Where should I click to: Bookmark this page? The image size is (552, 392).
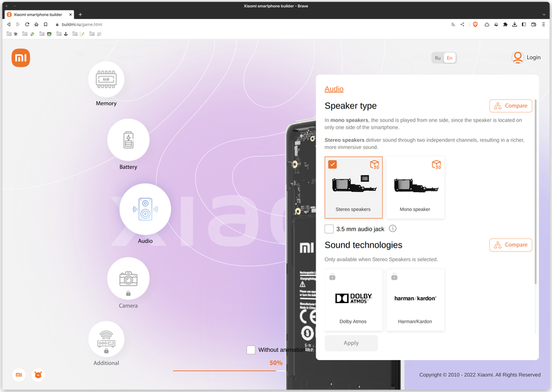pyautogui.click(x=46, y=24)
